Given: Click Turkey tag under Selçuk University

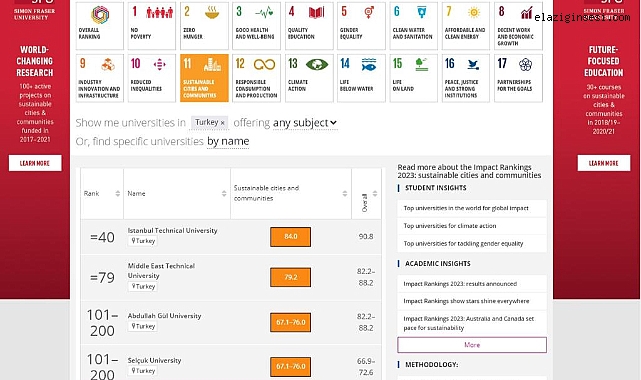Looking at the screenshot, I should [143, 371].
